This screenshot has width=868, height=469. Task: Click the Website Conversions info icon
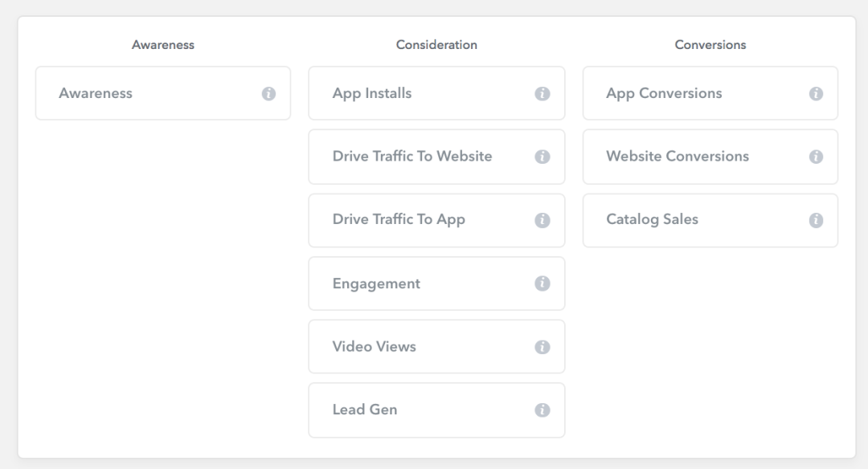(x=816, y=157)
